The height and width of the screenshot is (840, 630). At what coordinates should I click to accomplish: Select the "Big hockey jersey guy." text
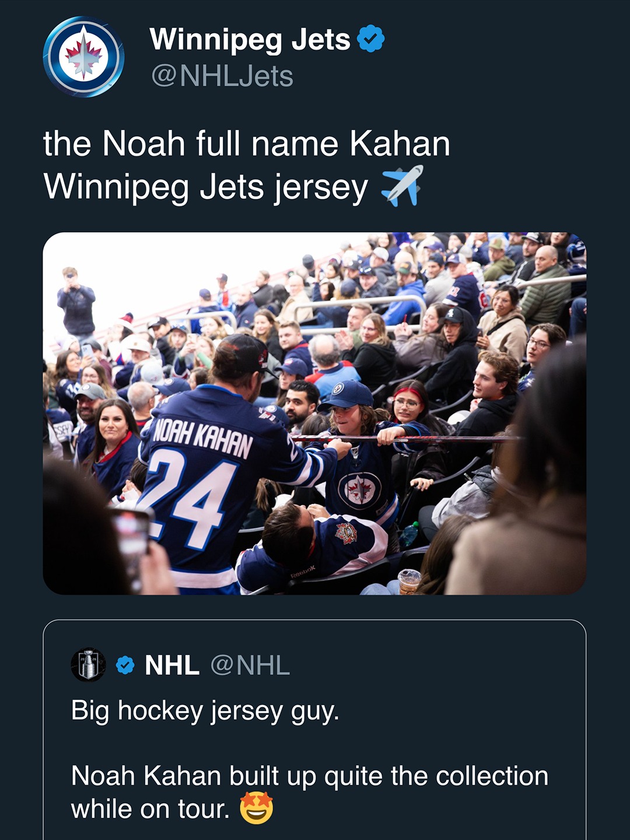pyautogui.click(x=205, y=710)
